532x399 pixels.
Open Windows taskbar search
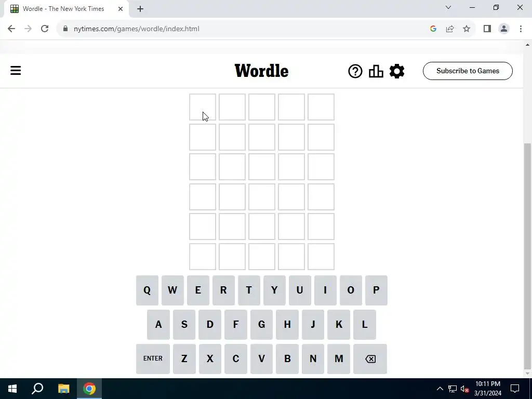tap(37, 389)
